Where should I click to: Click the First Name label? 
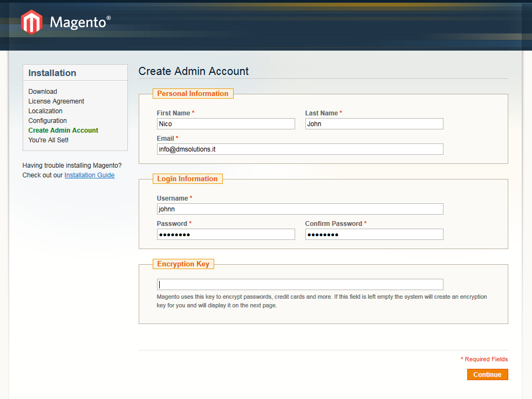[x=175, y=113]
